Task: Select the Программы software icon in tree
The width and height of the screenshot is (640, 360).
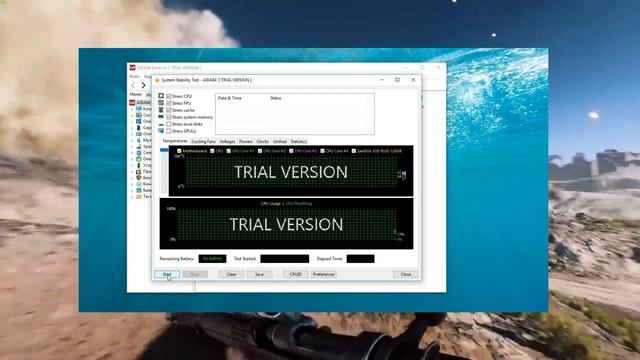Action: 139,171
